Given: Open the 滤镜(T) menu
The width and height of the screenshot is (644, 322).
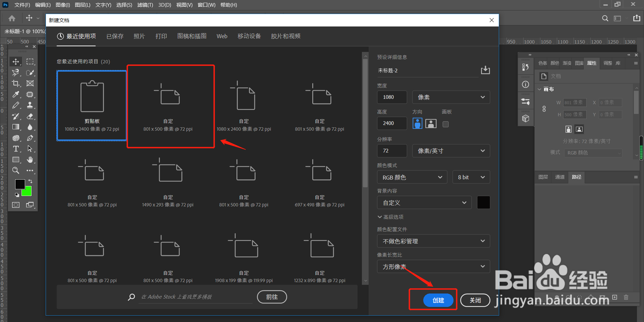Looking at the screenshot, I should pos(145,5).
